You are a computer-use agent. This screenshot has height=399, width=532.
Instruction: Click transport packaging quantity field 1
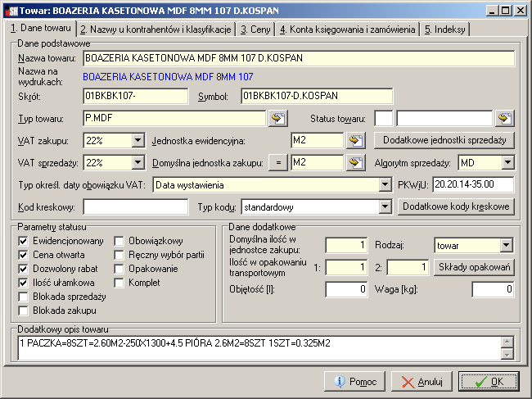[x=346, y=267]
